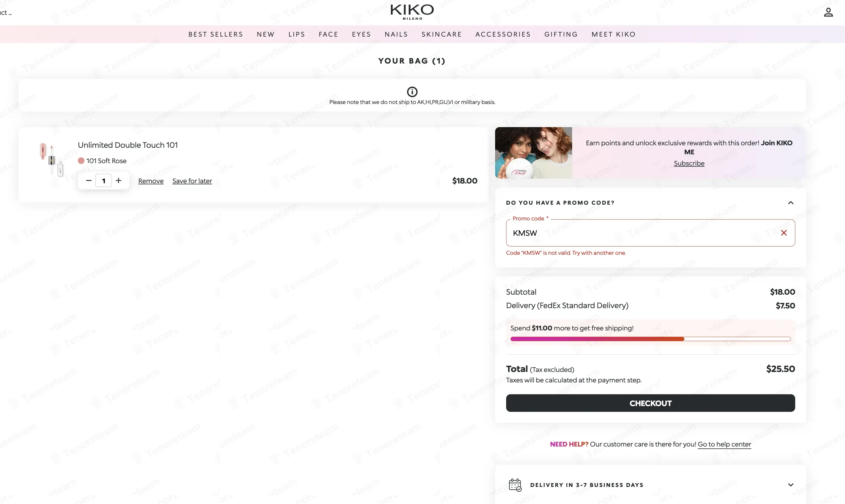The image size is (845, 504).
Task: Click the $25.50 total amount
Action: pos(780,369)
